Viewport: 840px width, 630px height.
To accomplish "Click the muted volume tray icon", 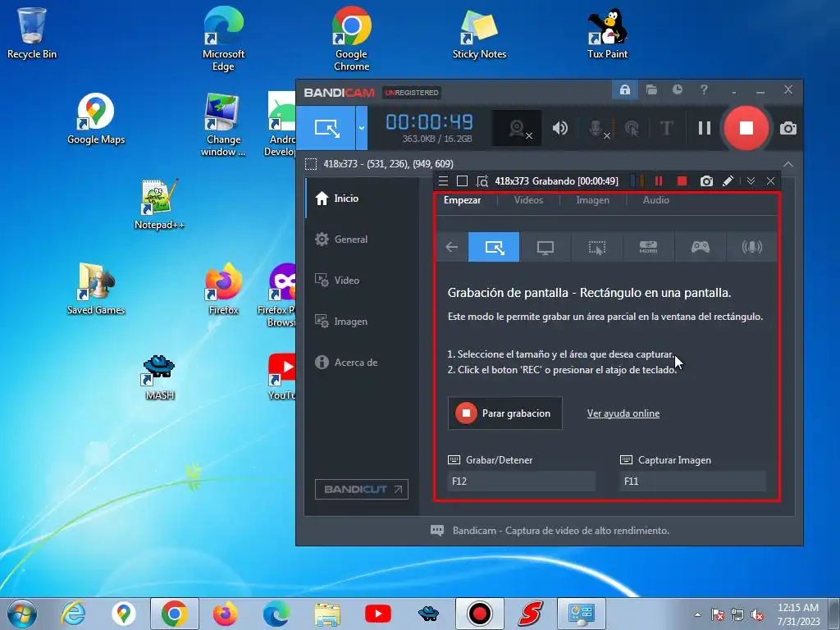I will coord(757,615).
